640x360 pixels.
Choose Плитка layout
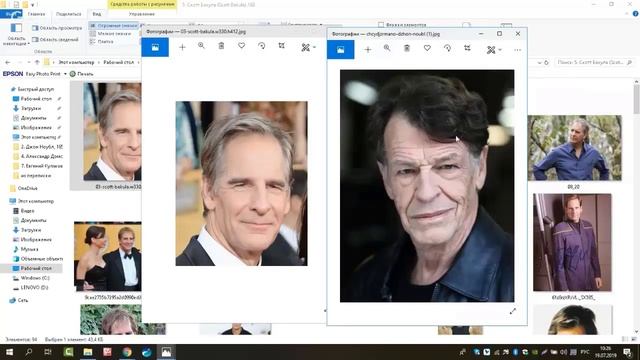102,42
